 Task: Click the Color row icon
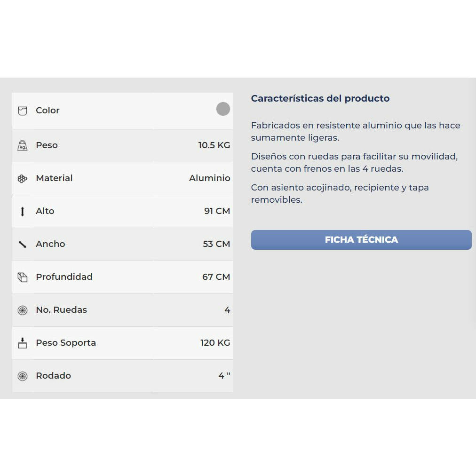(x=22, y=111)
